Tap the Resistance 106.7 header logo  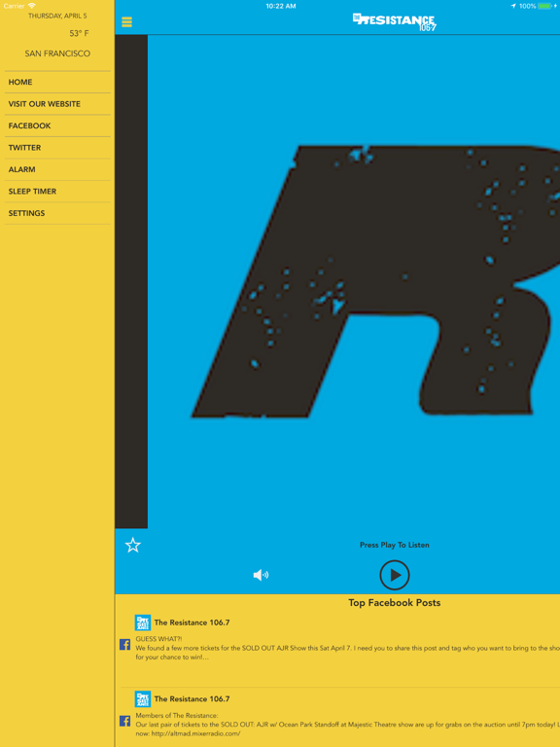coord(395,22)
